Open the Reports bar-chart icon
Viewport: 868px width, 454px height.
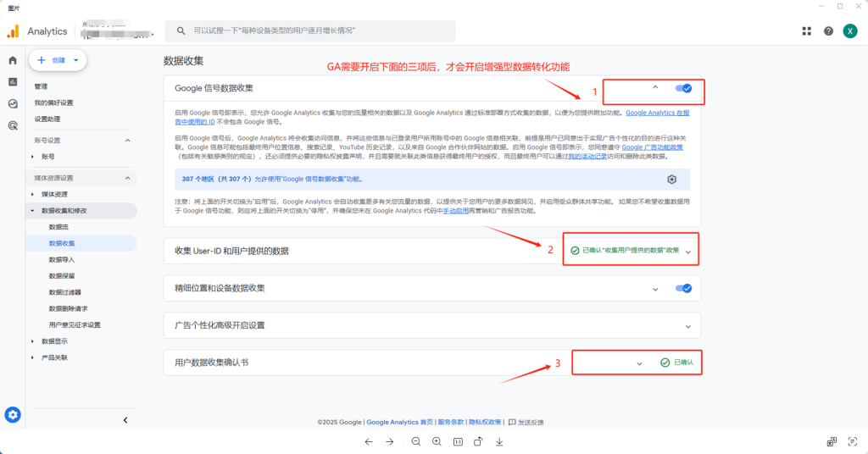13,82
